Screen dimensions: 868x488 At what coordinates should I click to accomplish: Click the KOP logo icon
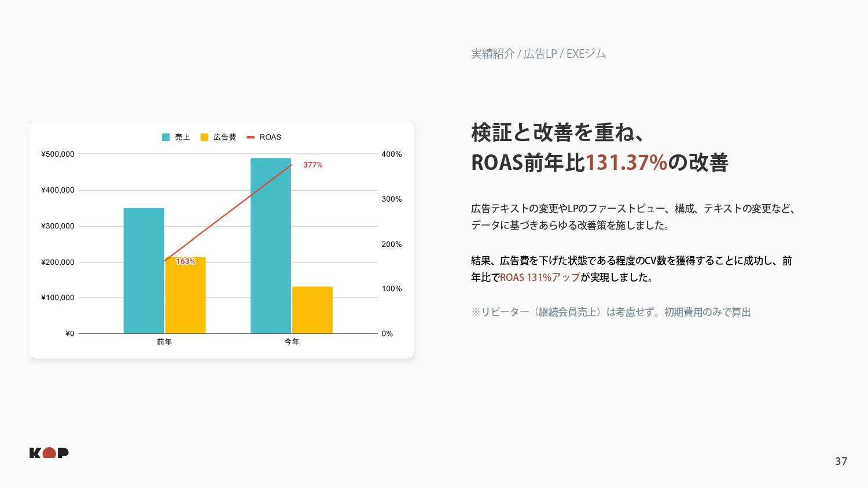49,453
